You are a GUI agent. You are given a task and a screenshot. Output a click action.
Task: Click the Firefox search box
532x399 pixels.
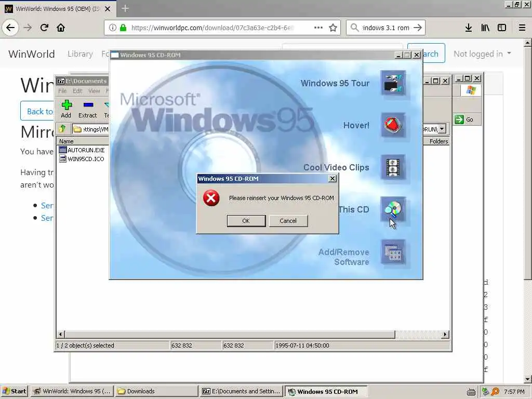386,28
